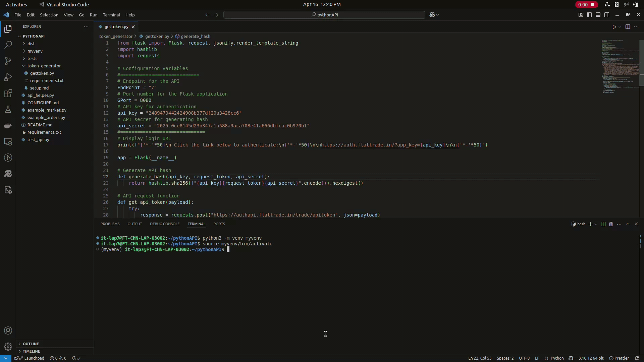Viewport: 644px width, 362px height.
Task: Open README.md from the file tree
Action: click(40, 125)
